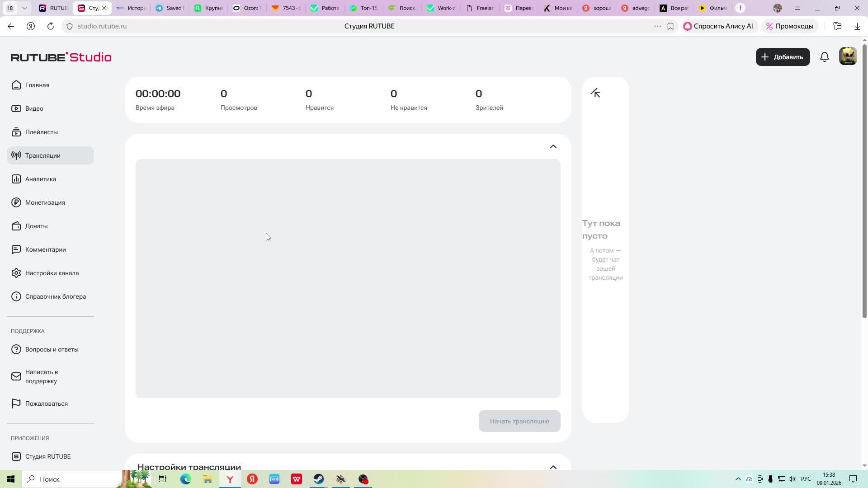Open Steam from the Windows taskbar
The image size is (868, 488).
[x=319, y=479]
